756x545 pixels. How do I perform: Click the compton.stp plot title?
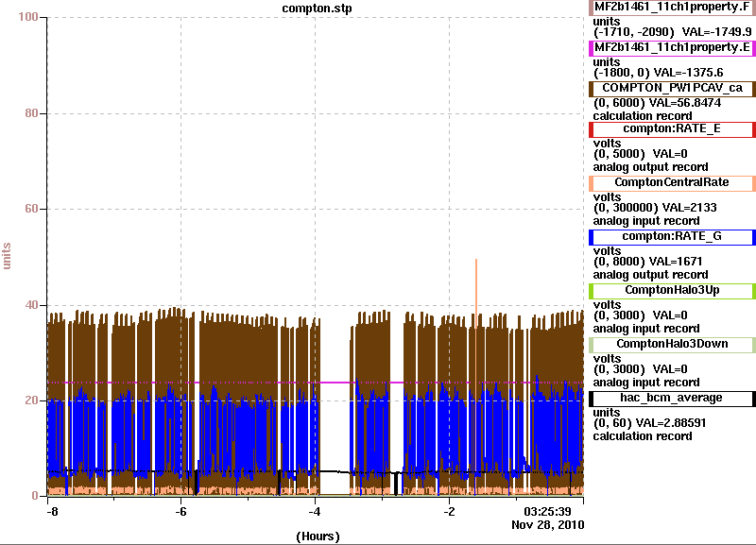(317, 9)
